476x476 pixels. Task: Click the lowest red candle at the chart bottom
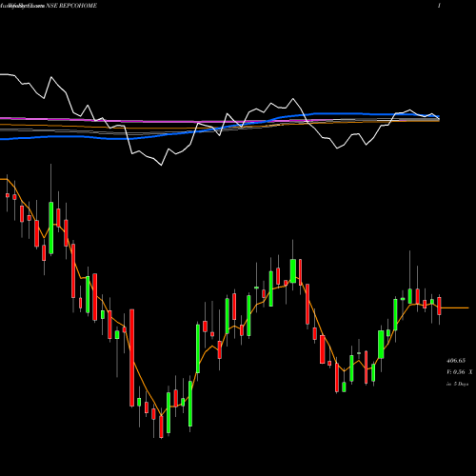point(161,426)
